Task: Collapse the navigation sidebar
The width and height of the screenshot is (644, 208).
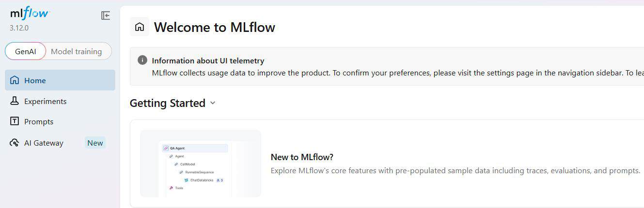Action: (x=106, y=15)
